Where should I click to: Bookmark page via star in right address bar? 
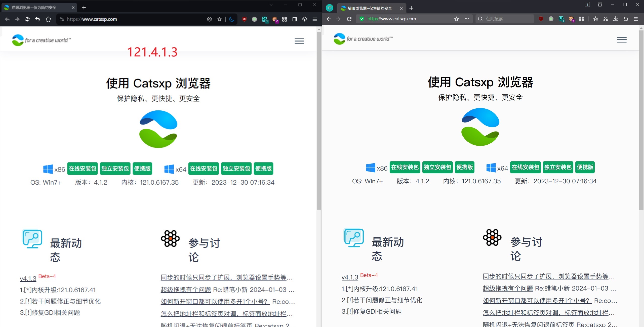click(x=457, y=19)
